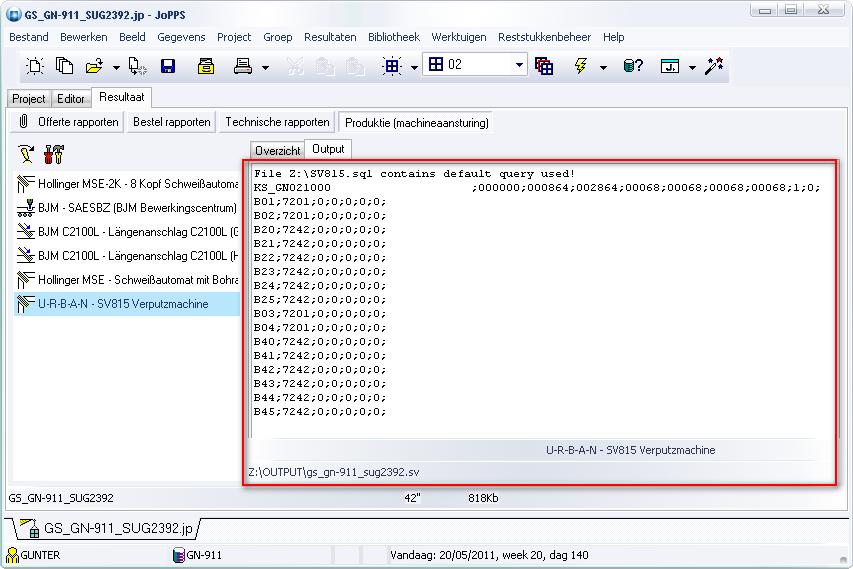Screen dimensions: 853x569
Task: Click the Offerte rapporten button
Action: click(67, 122)
